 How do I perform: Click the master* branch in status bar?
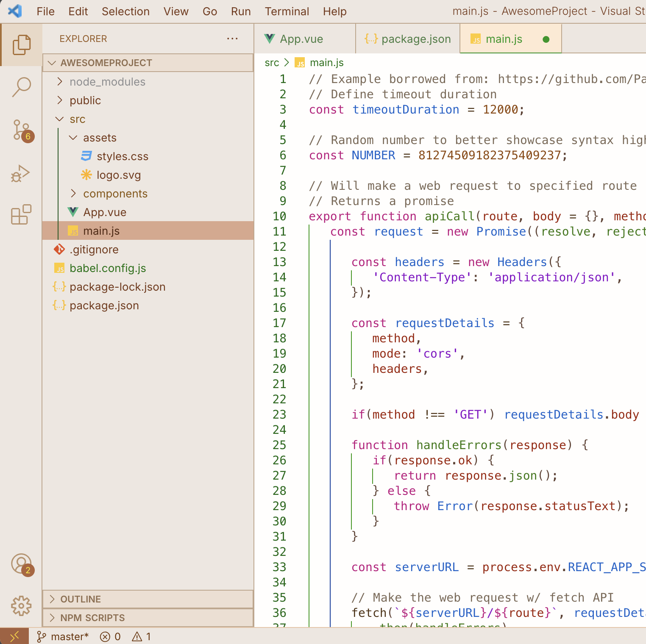(63, 636)
